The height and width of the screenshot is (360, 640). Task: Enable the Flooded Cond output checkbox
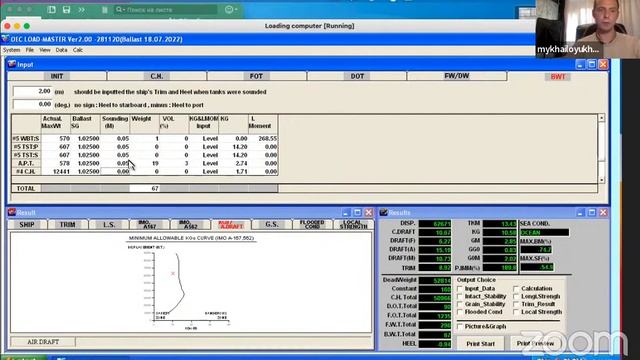point(460,312)
